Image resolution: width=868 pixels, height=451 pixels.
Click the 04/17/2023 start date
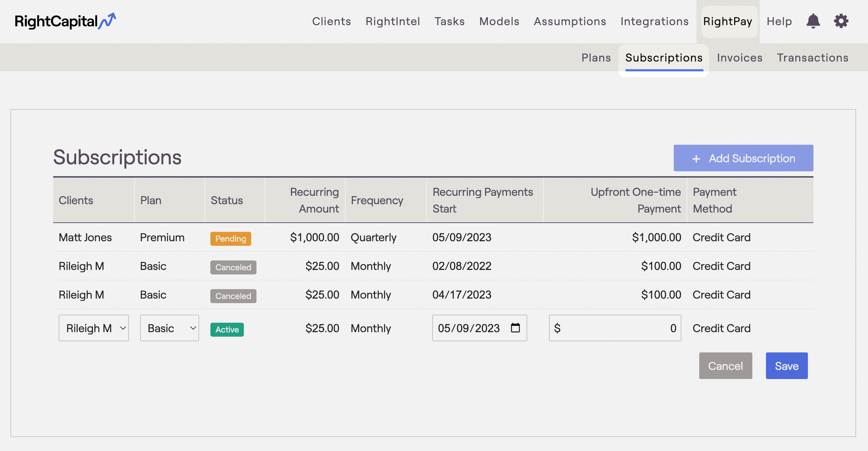(x=462, y=294)
